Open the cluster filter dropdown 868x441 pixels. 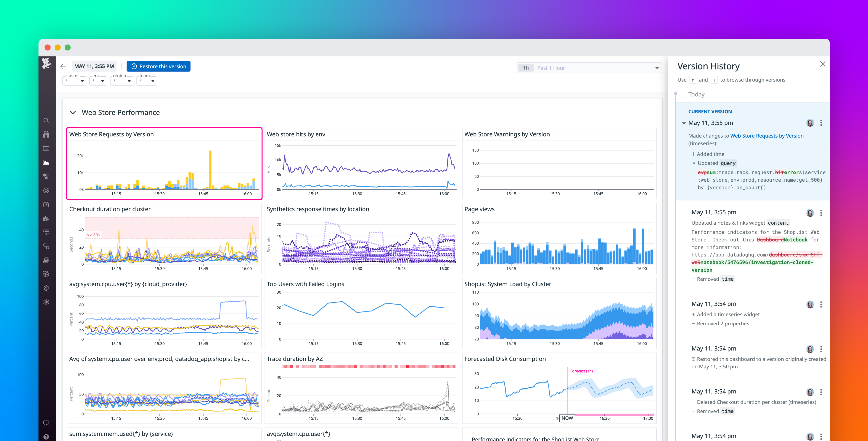coord(74,81)
